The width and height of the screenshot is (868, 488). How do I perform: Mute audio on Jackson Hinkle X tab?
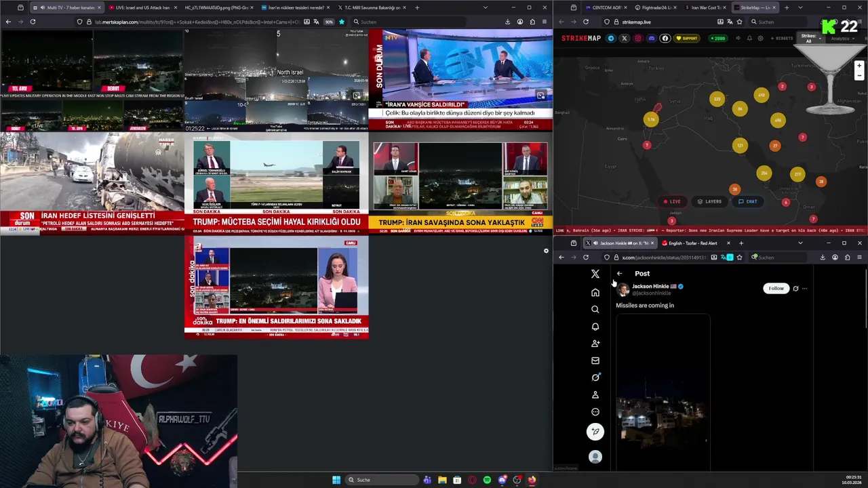pyautogui.click(x=595, y=243)
